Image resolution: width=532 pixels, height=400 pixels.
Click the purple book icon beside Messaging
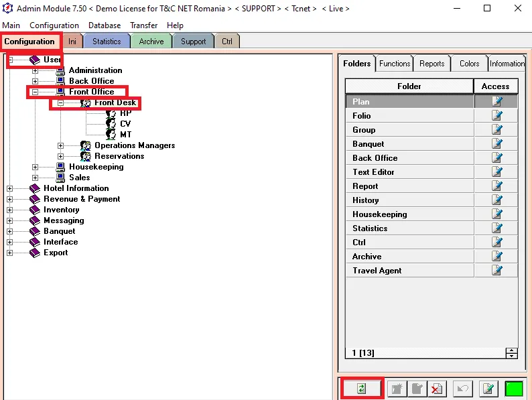(x=35, y=220)
